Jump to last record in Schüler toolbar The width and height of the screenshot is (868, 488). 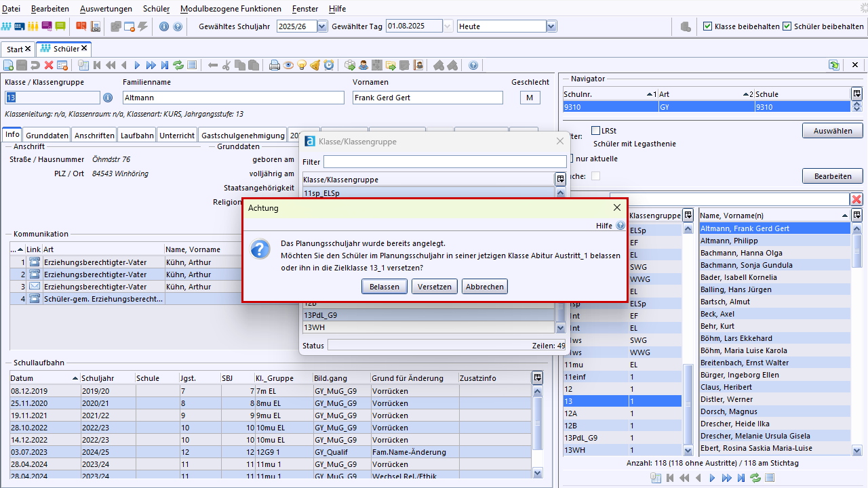[x=165, y=65]
